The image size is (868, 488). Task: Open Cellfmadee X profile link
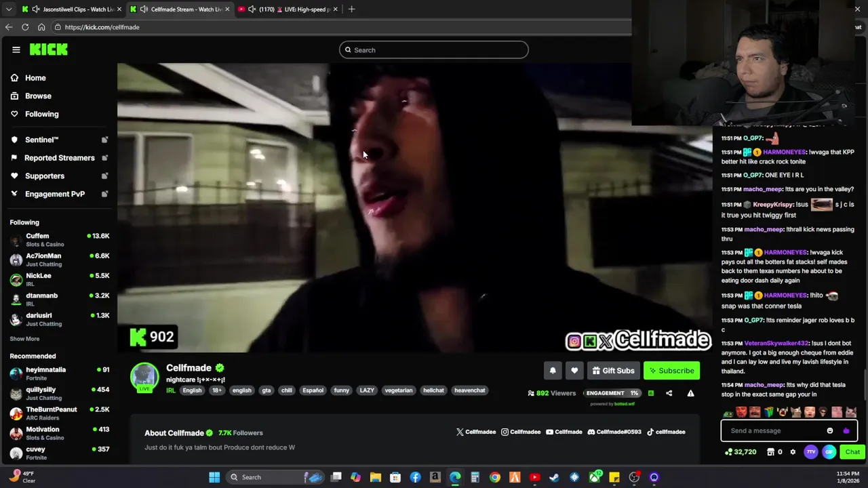(476, 432)
